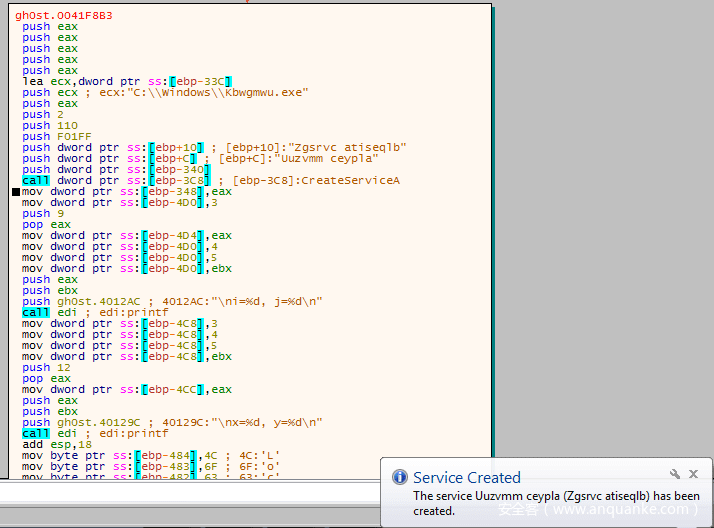
Task: Click the push gh0st.40129C instruction
Action: pos(185,423)
